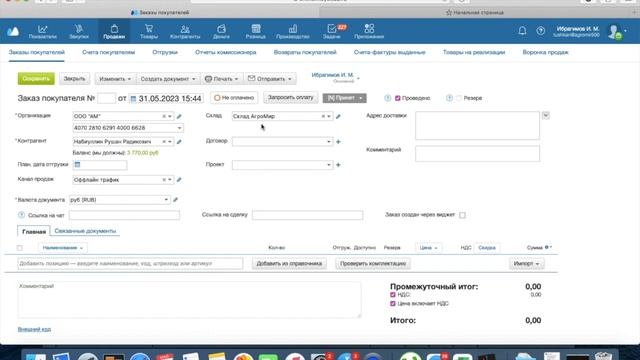The height and width of the screenshot is (360, 640).
Task: Open the Производство section icon
Action: coord(293,31)
